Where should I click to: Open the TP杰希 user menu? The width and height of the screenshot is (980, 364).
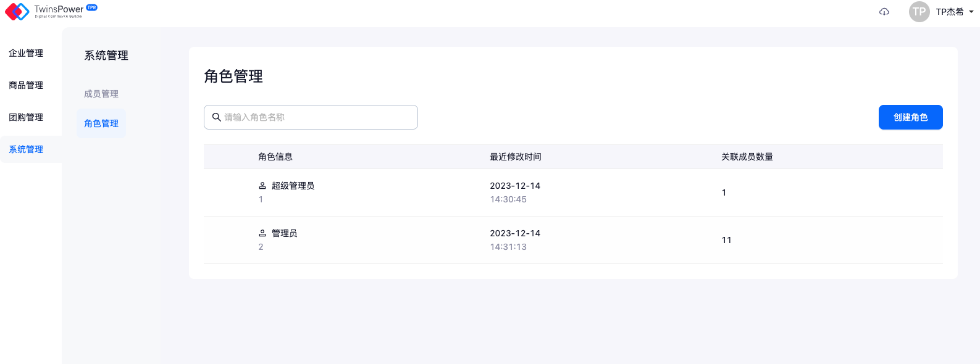pyautogui.click(x=949, y=12)
